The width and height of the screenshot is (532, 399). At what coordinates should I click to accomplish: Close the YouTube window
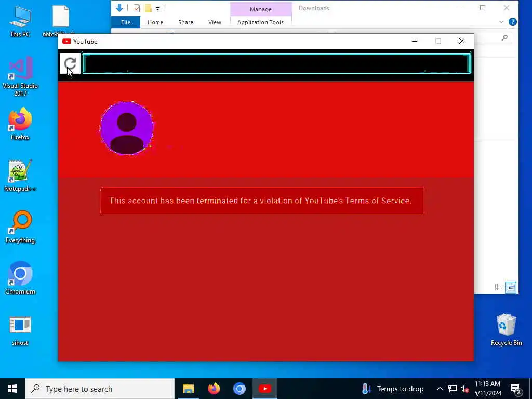coord(462,42)
